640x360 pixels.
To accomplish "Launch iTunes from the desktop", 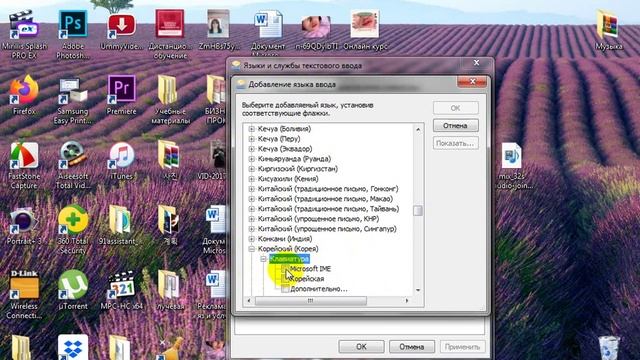I will click(121, 155).
